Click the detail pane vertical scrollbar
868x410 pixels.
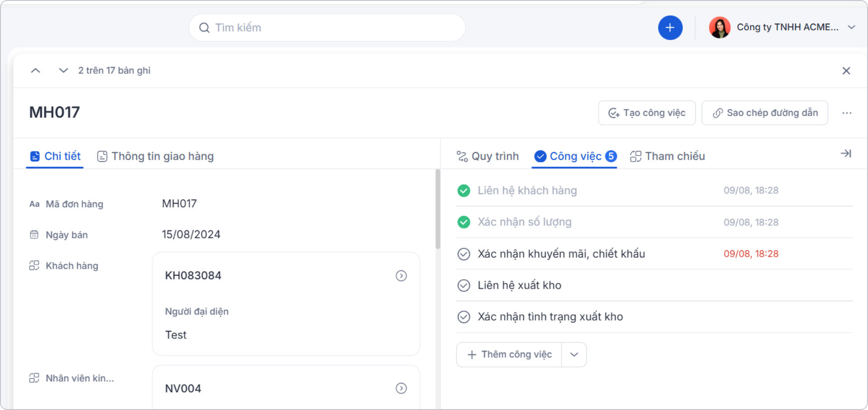coord(438,209)
